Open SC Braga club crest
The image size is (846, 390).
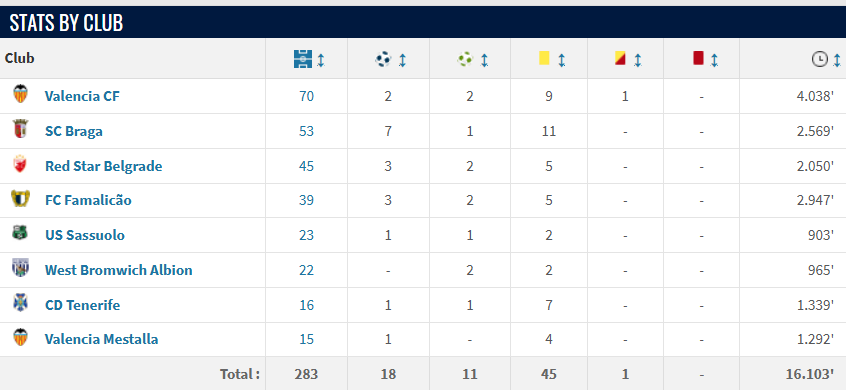pyautogui.click(x=21, y=129)
